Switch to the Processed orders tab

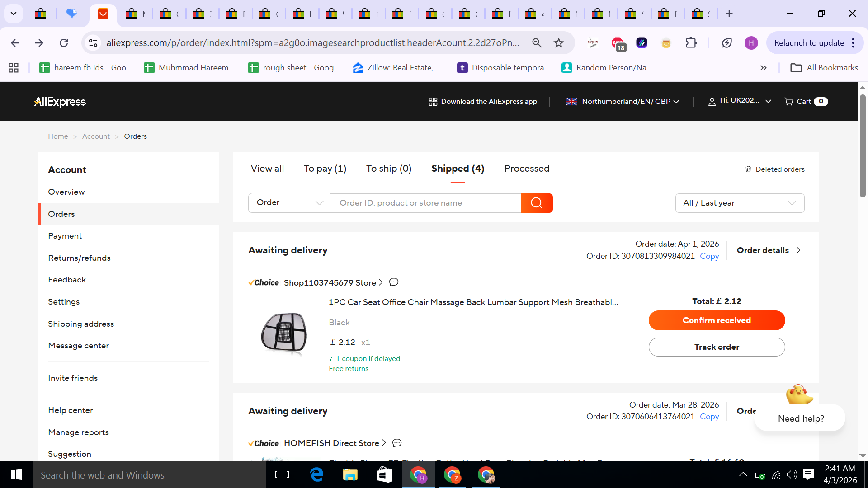pyautogui.click(x=527, y=169)
